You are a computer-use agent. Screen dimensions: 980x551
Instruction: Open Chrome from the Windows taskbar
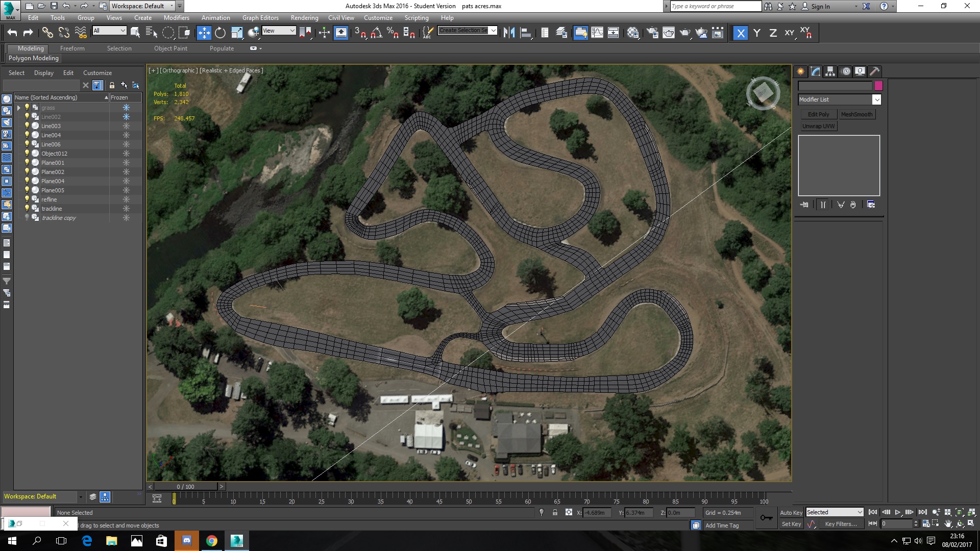[x=211, y=541]
